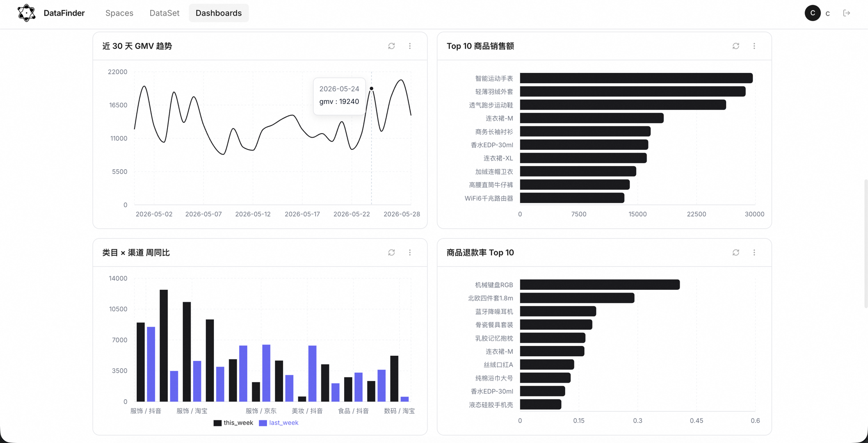This screenshot has width=868, height=443.
Task: Open the user avatar C
Action: [812, 13]
